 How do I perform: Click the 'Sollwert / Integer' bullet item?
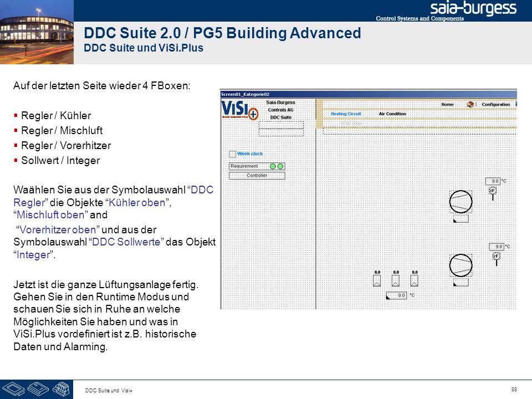click(60, 161)
